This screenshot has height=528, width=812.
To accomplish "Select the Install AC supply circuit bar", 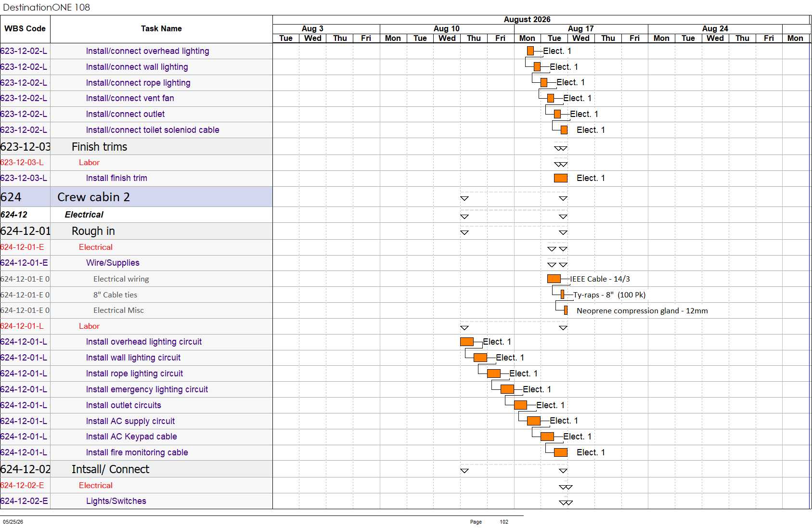I will 534,421.
